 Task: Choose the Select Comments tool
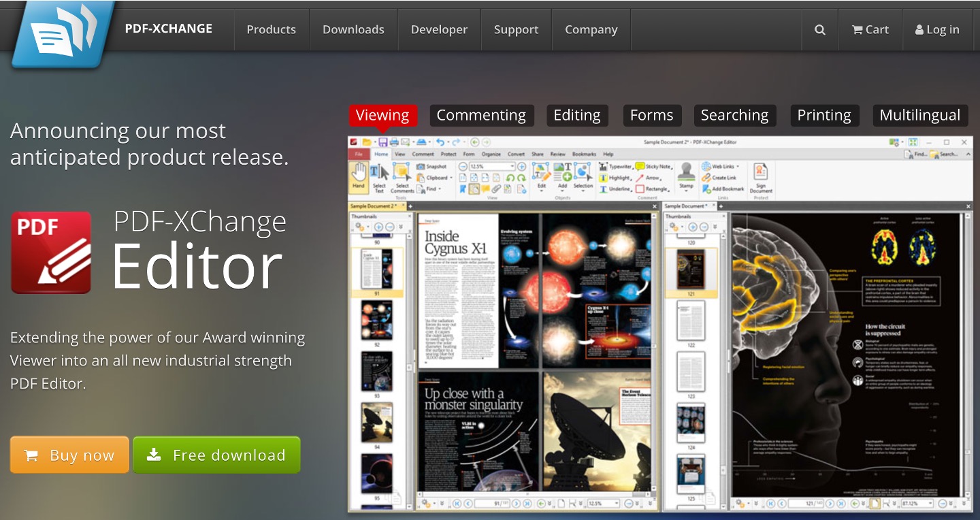(x=402, y=178)
